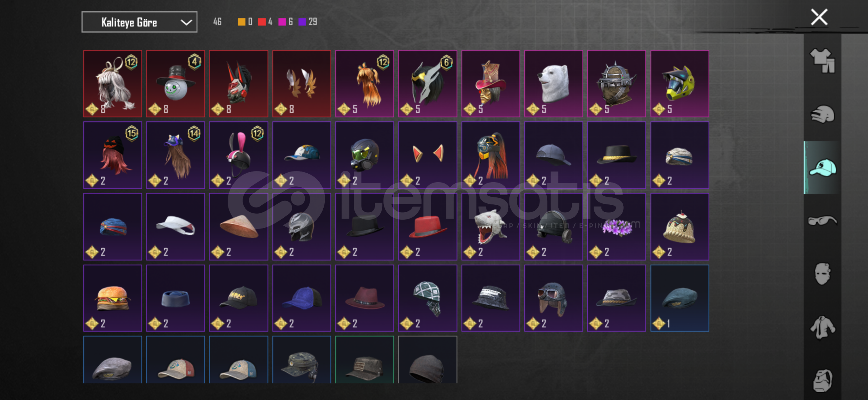Choose the shark head hat item

click(491, 227)
